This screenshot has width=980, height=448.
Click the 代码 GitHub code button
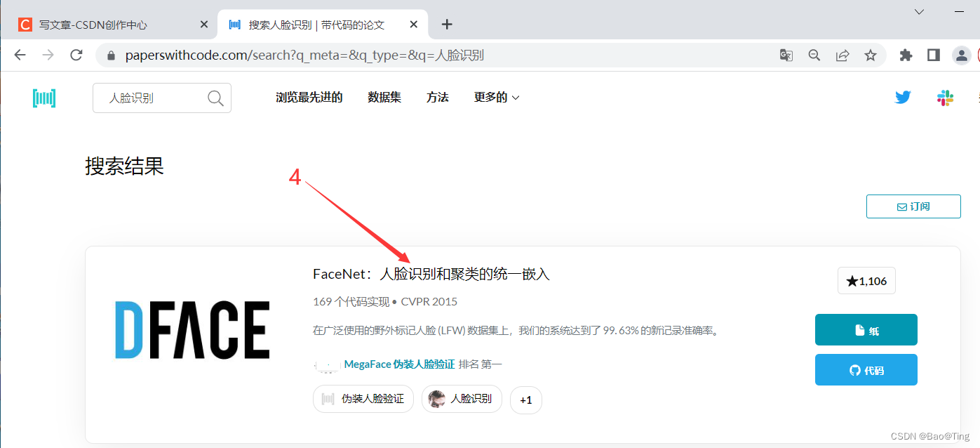(x=866, y=370)
